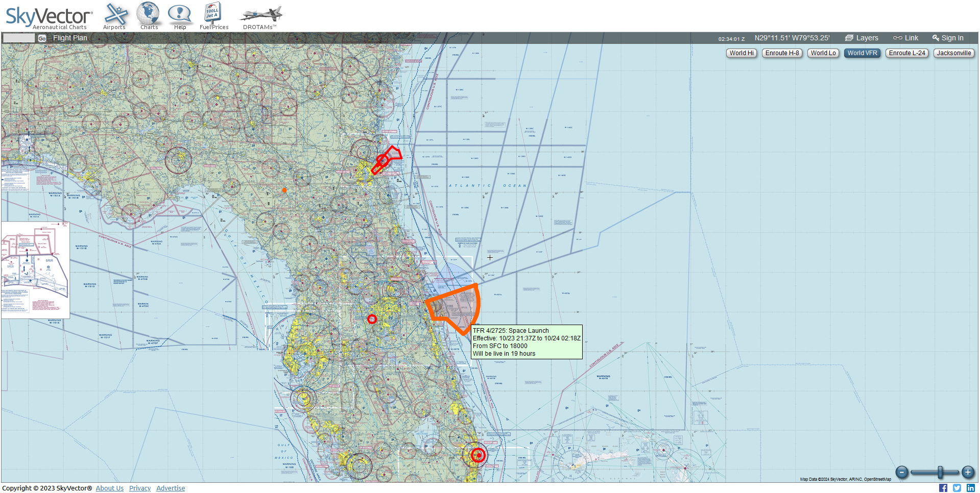The height and width of the screenshot is (493, 980).
Task: Switch to World Hi chart
Action: tap(742, 53)
